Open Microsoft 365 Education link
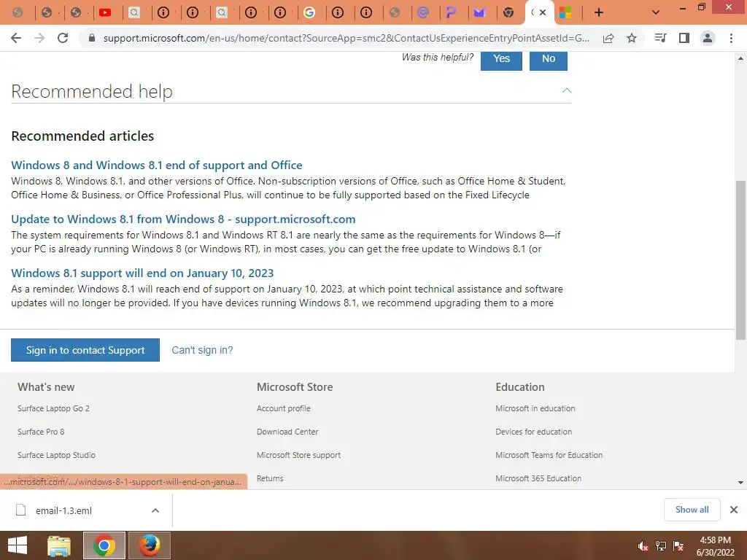 [538, 478]
